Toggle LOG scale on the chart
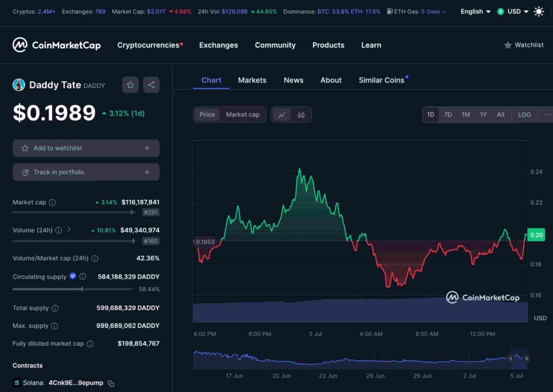 click(x=524, y=114)
